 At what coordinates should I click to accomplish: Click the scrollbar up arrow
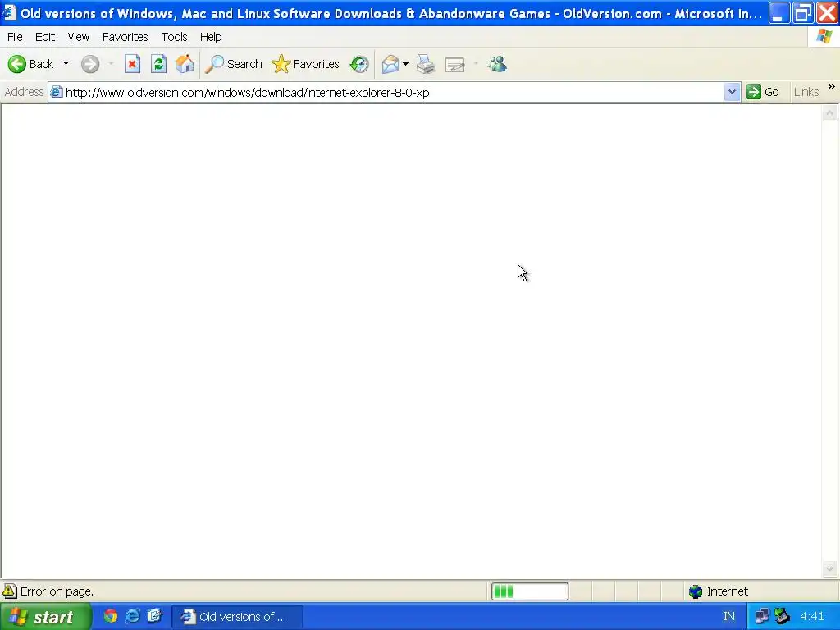830,113
